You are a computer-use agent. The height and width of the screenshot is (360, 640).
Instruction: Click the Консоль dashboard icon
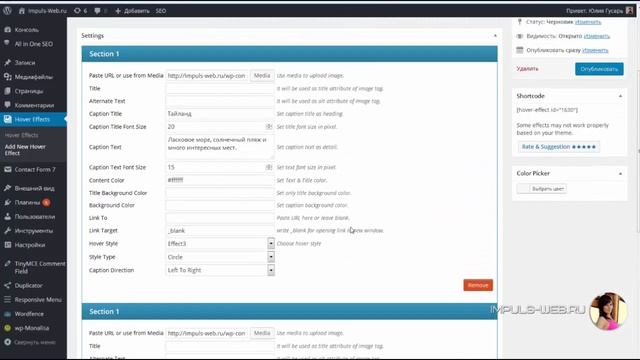(7, 30)
